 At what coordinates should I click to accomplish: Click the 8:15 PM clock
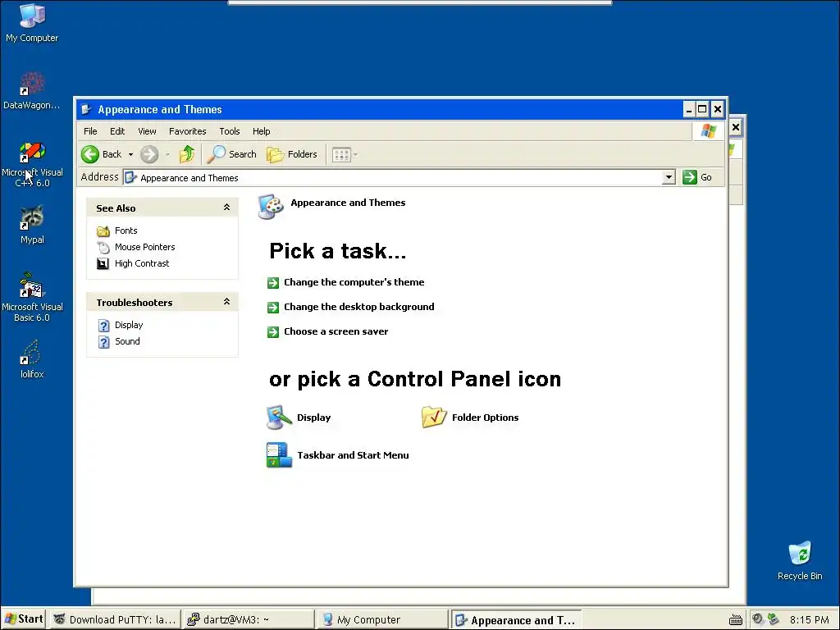809,620
